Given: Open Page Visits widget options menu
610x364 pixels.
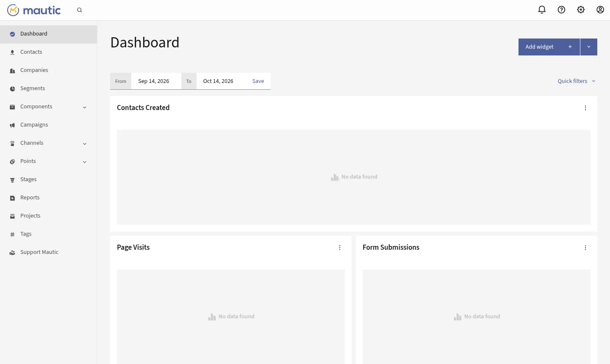Looking at the screenshot, I should tap(340, 248).
